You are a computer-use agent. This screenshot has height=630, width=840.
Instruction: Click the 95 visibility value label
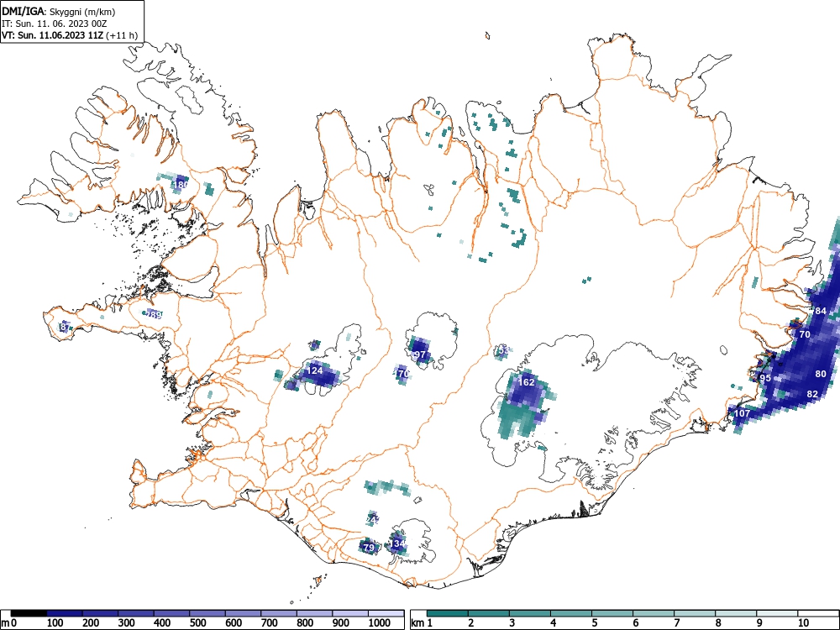[x=765, y=378]
